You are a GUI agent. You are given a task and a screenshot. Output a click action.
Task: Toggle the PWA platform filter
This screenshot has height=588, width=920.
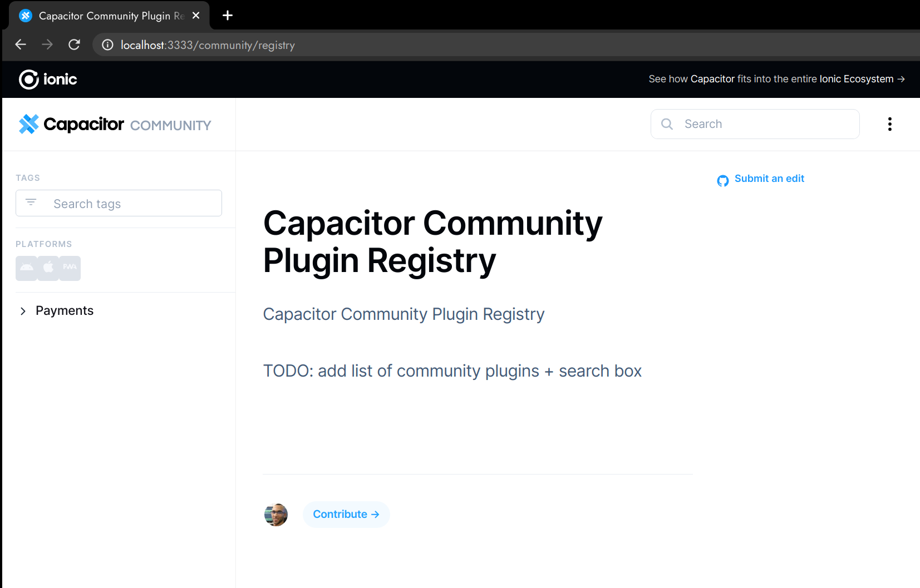click(70, 268)
